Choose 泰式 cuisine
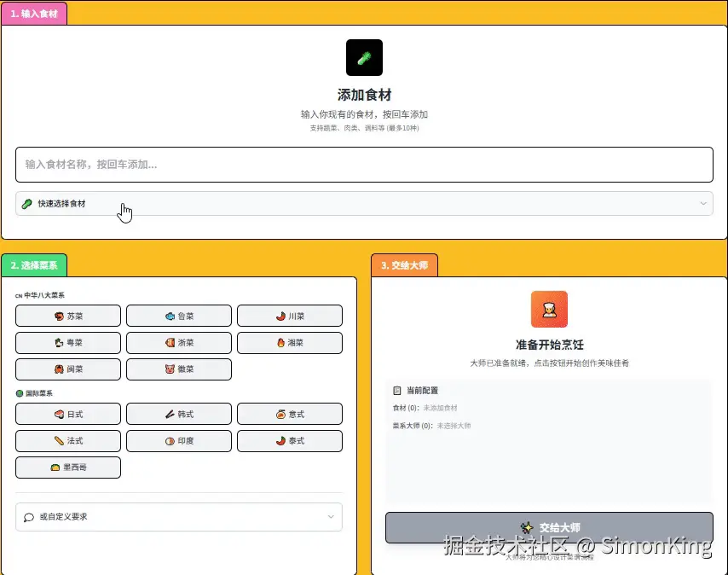The width and height of the screenshot is (728, 575). click(x=290, y=441)
